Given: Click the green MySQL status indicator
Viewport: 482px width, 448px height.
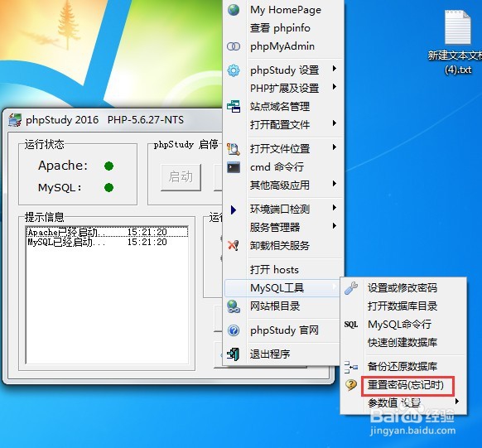Looking at the screenshot, I should [x=108, y=187].
